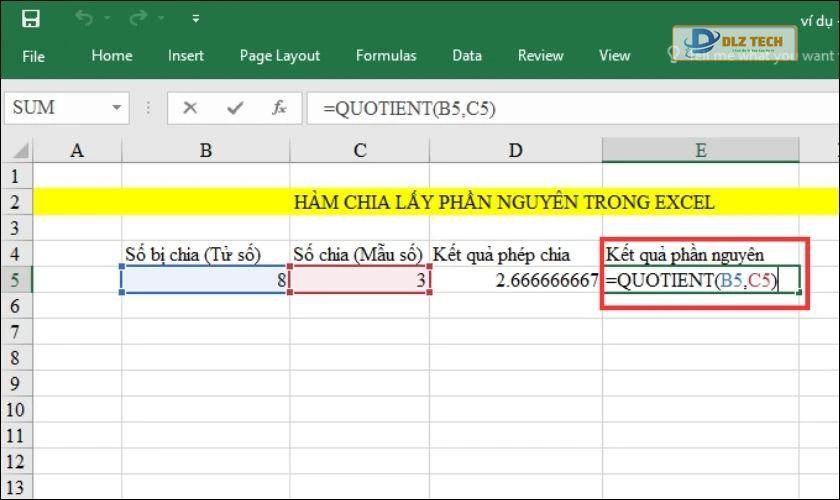Select row 11 header

click(16, 435)
